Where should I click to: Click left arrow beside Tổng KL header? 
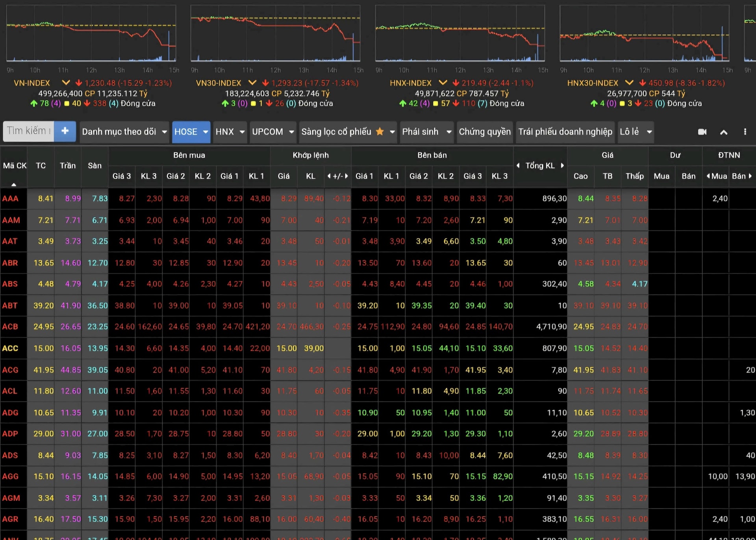(518, 165)
